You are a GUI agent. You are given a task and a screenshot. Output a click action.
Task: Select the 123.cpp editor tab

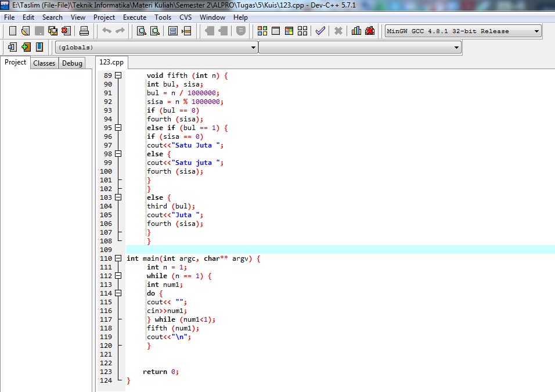tap(111, 62)
